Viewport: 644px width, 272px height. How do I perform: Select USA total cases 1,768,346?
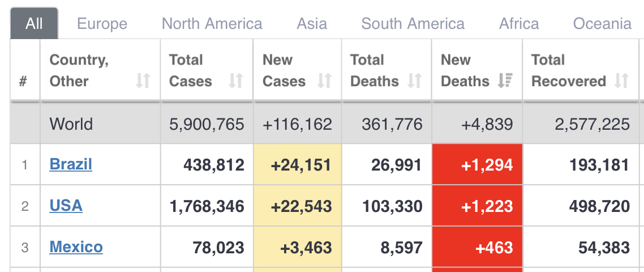point(207,206)
